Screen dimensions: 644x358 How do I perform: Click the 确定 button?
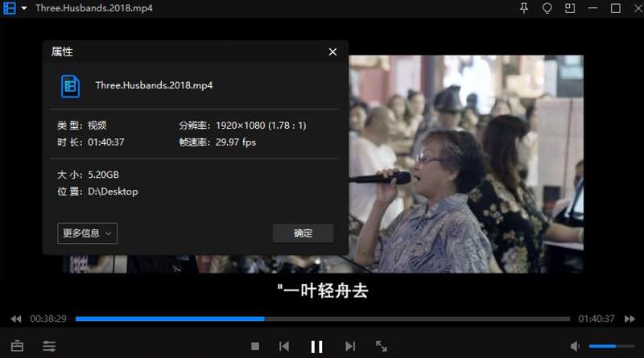click(303, 233)
